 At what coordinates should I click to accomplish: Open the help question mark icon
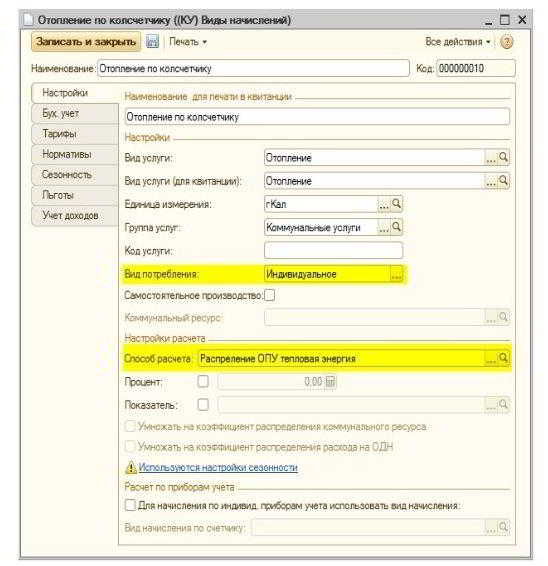[506, 42]
